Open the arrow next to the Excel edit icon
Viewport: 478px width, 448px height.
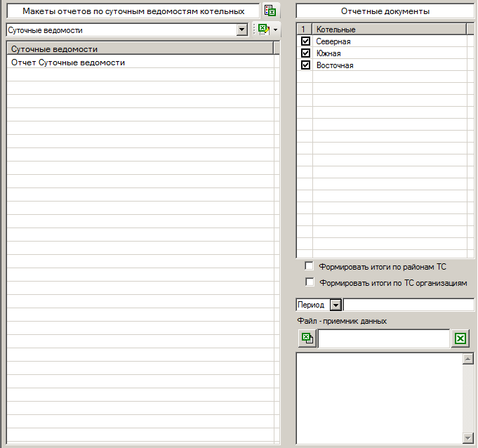point(275,30)
